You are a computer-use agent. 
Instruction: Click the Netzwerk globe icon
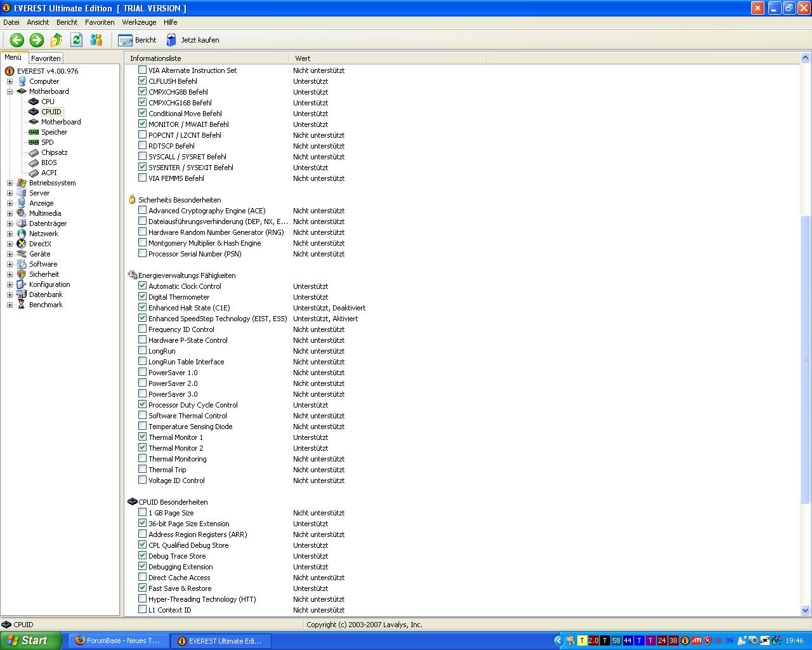coord(22,234)
